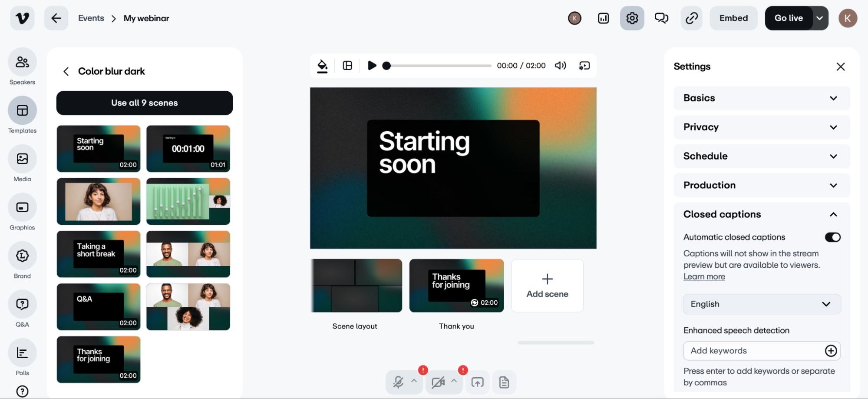
Task: Switch to the Graphics panel
Action: (x=22, y=212)
